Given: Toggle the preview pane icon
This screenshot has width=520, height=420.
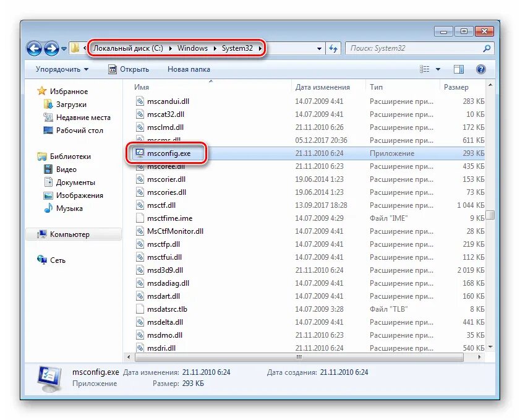Looking at the screenshot, I should click(x=459, y=69).
